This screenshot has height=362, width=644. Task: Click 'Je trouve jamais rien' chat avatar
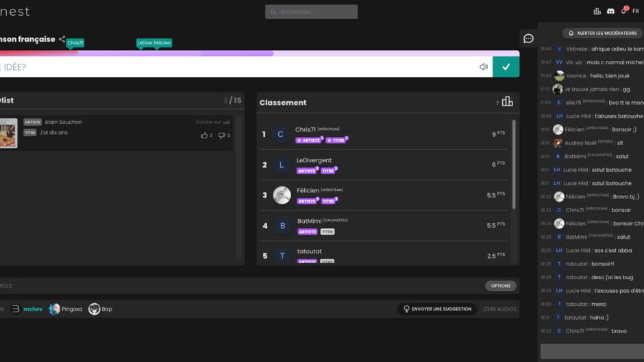(558, 89)
